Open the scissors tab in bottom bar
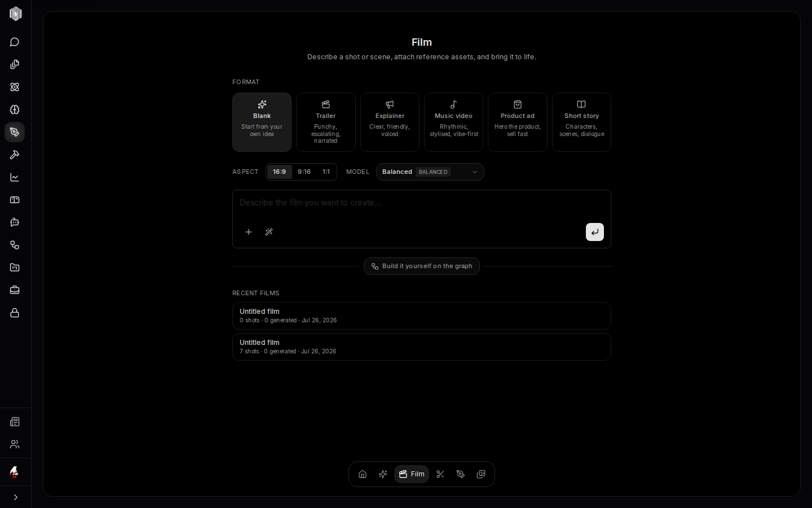This screenshot has height=508, width=812. pos(440,475)
